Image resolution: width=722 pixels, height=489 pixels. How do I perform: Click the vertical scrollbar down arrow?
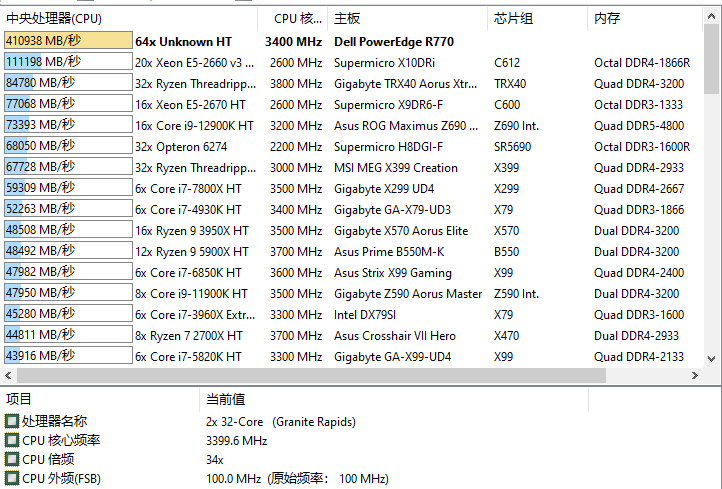(x=711, y=358)
